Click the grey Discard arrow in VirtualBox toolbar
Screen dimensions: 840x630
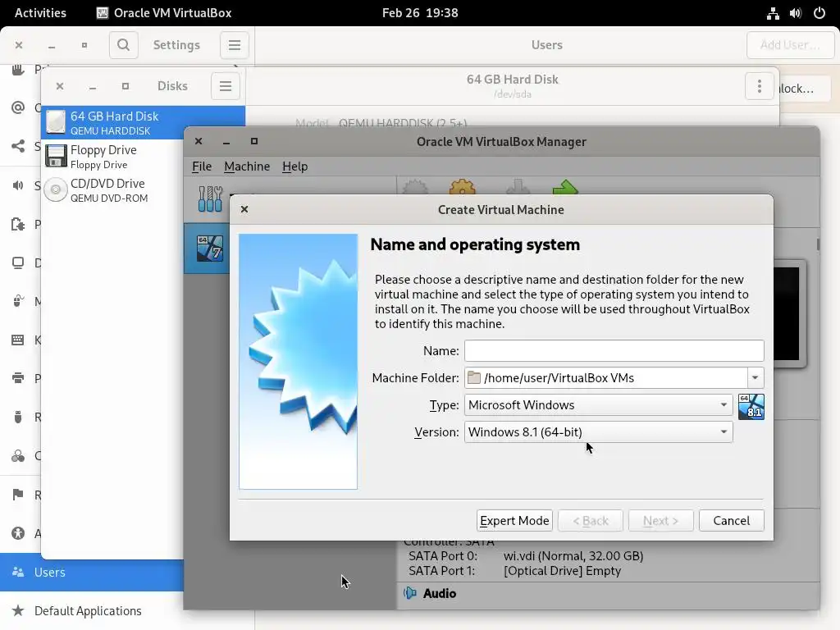(518, 188)
